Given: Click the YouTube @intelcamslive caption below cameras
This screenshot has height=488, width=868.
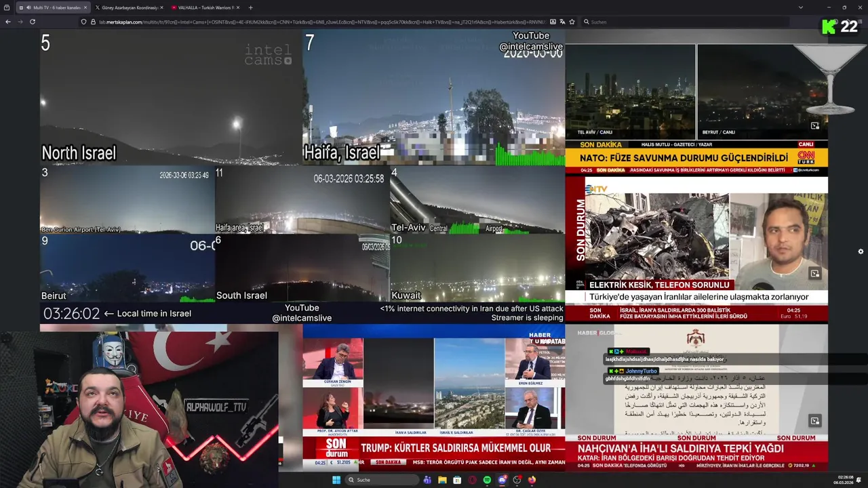Looking at the screenshot, I should click(302, 313).
